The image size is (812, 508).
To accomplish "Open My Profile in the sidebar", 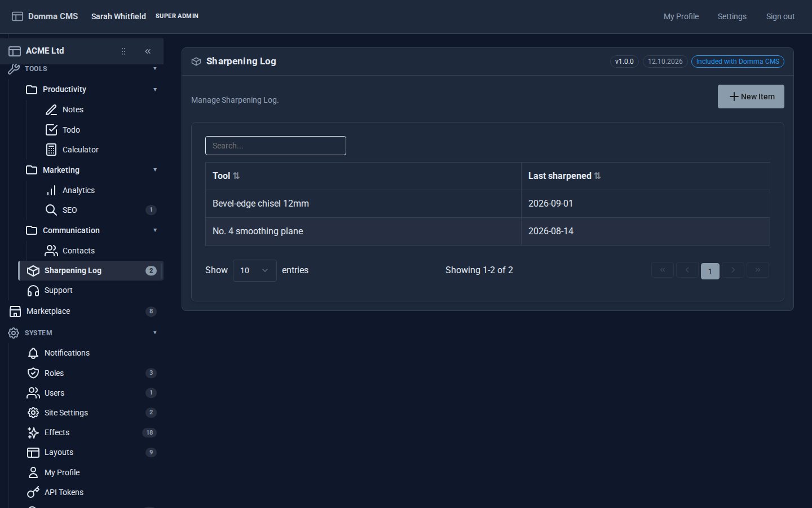I will pyautogui.click(x=91, y=472).
